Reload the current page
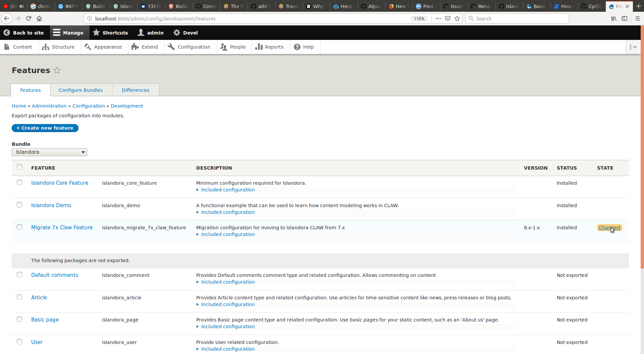Image resolution: width=644 pixels, height=354 pixels. [x=29, y=18]
